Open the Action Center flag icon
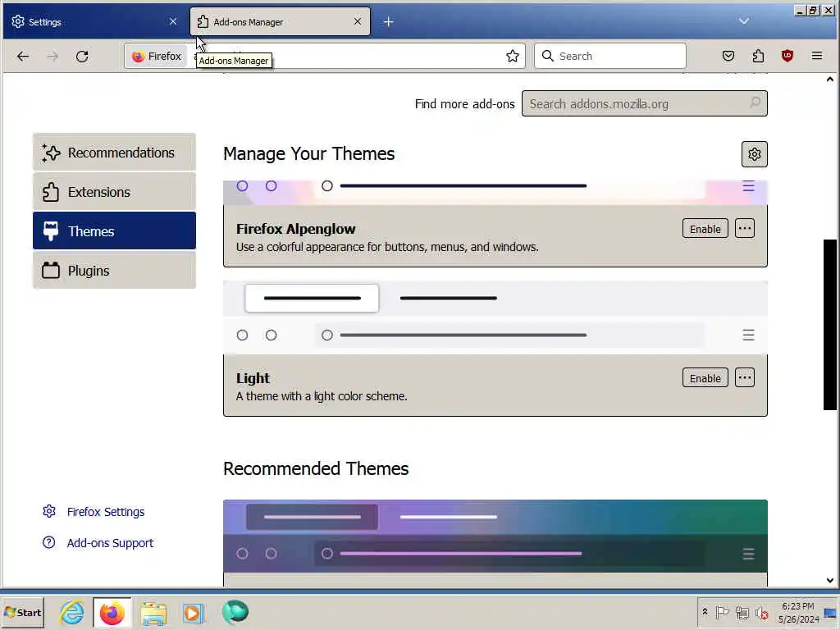Screen dimensions: 840x630 (722, 612)
